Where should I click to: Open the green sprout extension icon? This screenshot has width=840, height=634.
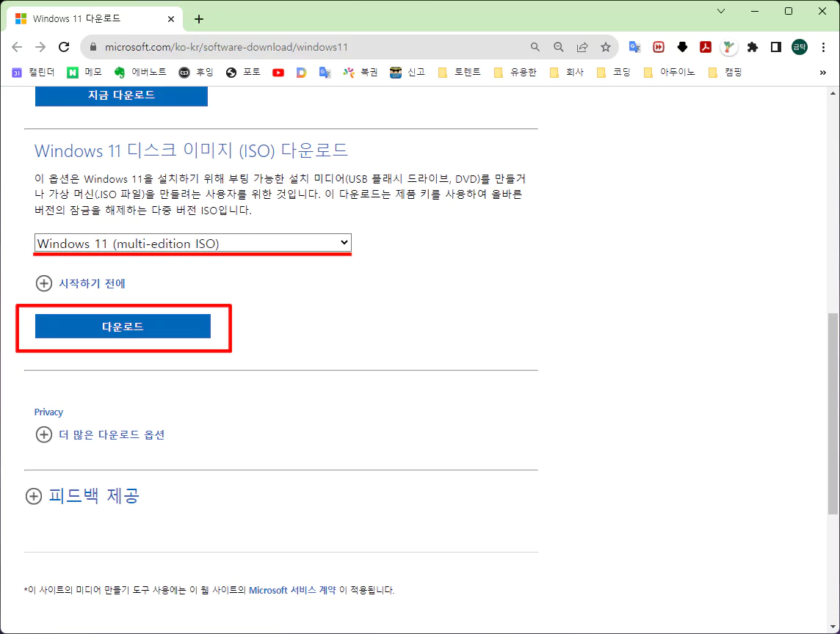tap(728, 47)
